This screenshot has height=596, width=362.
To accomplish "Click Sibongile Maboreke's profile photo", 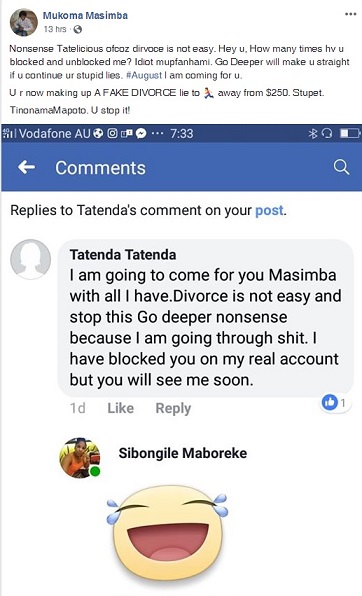I will click(x=80, y=458).
